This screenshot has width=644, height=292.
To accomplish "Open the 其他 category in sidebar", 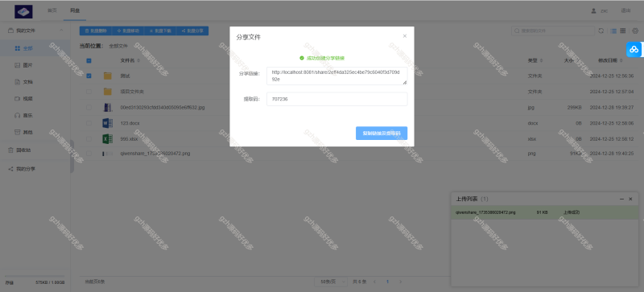I will [x=35, y=132].
